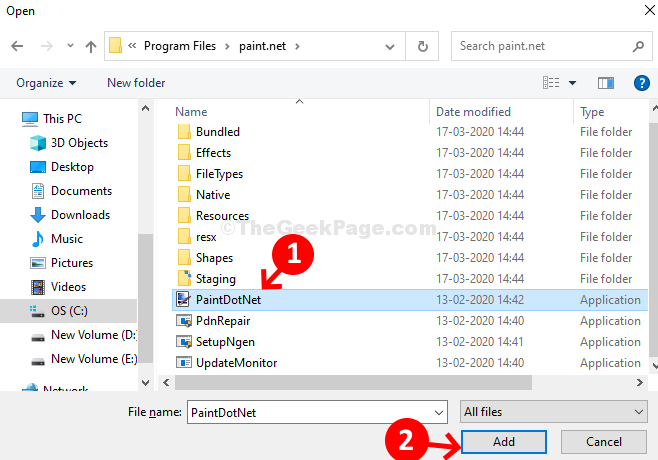This screenshot has height=460, width=658.
Task: Open more view options dropdown arrow
Action: (x=572, y=83)
